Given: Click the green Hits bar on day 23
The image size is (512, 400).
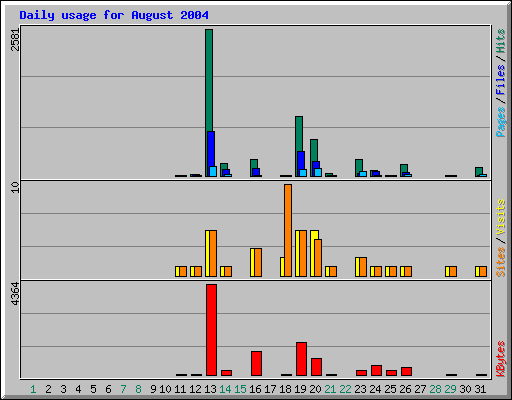Looking at the screenshot, I should click(x=359, y=166).
